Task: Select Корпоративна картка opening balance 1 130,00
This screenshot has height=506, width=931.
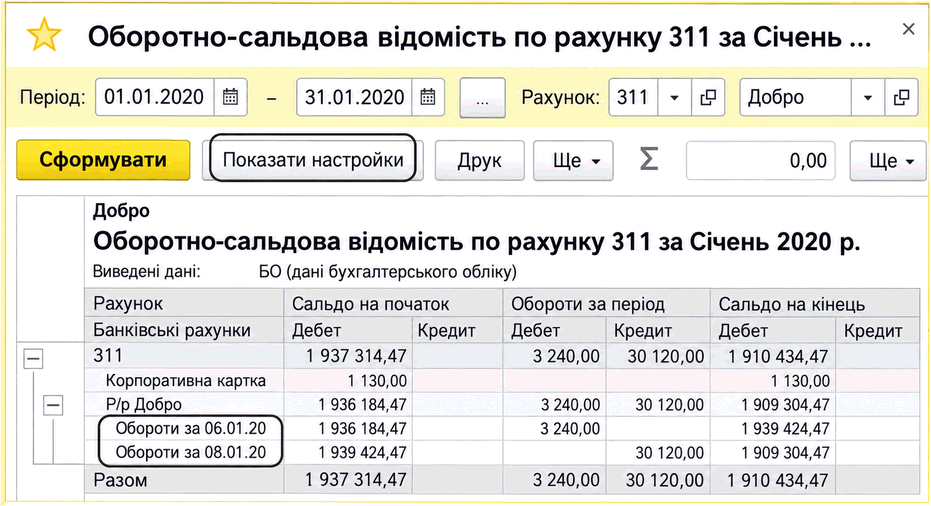Action: [378, 381]
